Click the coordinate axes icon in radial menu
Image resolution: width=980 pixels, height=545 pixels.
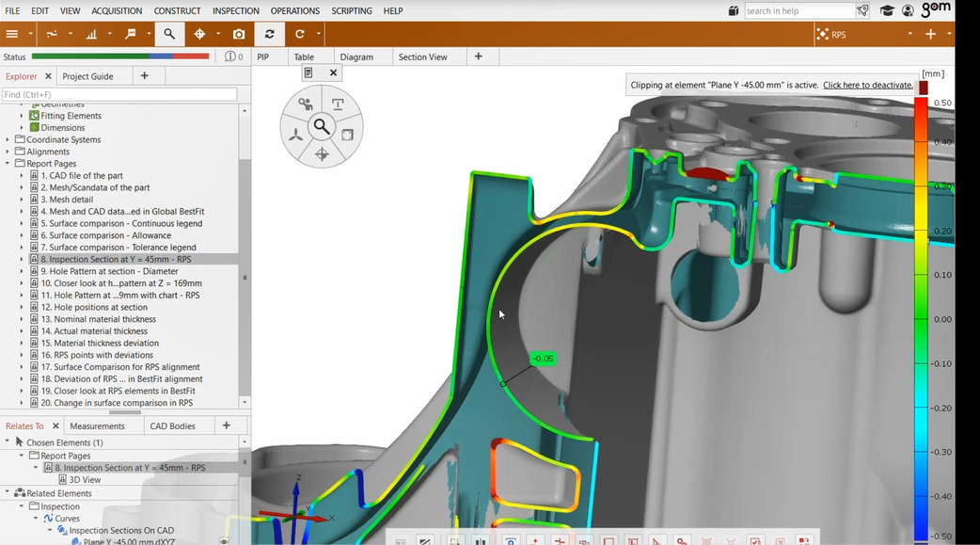pyautogui.click(x=295, y=135)
